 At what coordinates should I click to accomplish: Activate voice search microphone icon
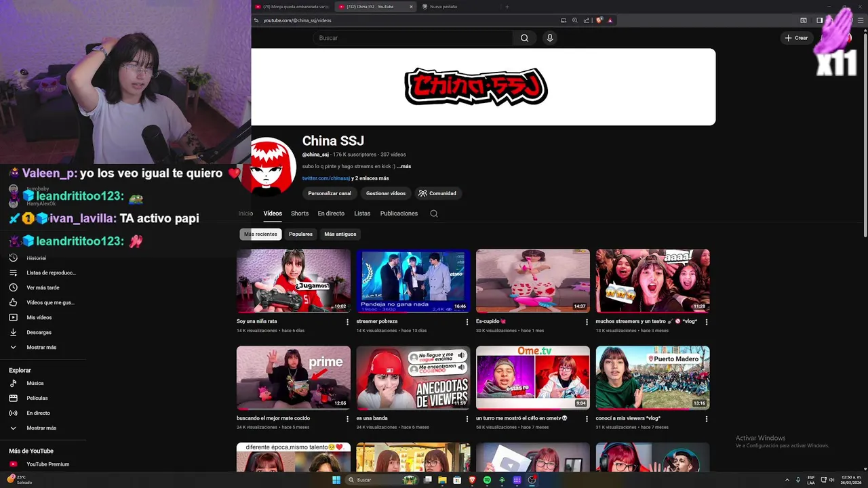coord(550,38)
